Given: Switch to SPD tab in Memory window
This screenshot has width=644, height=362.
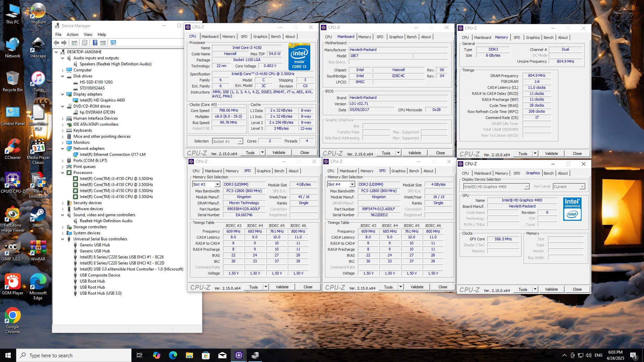Looking at the screenshot, I should [x=517, y=38].
